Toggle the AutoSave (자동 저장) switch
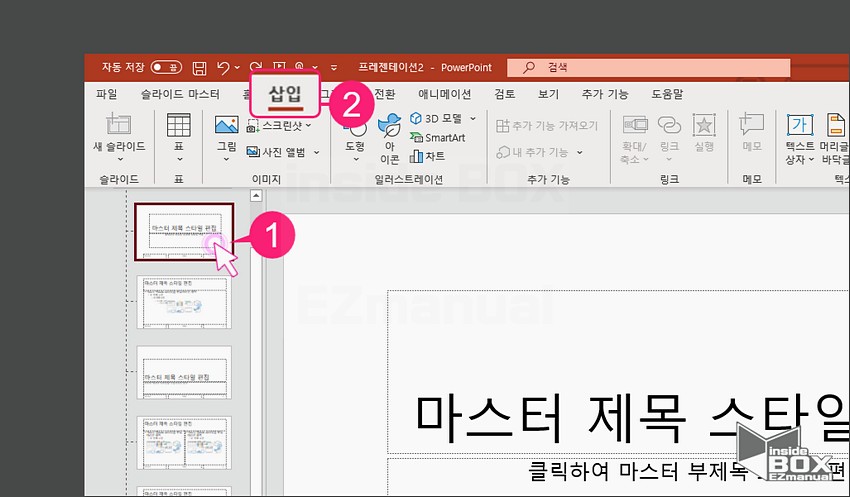Viewport: 850px width, 497px height. (x=166, y=67)
